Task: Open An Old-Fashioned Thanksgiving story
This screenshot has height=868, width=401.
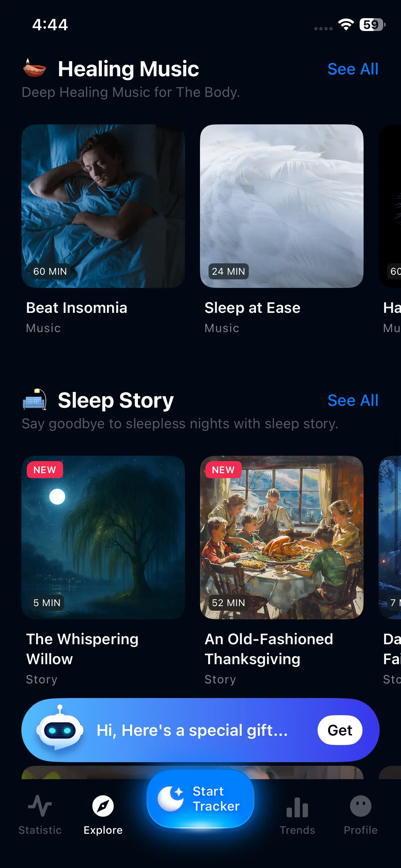Action: point(282,537)
